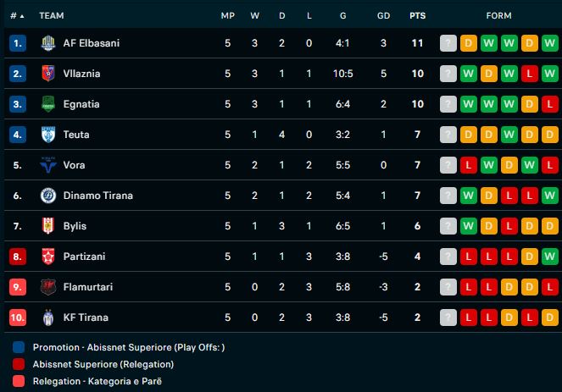Click the Bylis club crest icon

(x=47, y=226)
